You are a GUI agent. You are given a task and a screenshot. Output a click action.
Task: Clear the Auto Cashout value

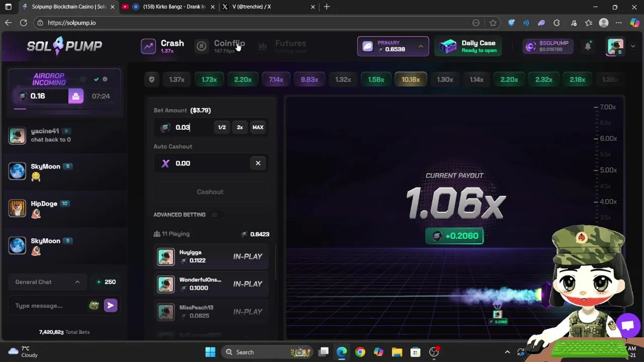(258, 163)
